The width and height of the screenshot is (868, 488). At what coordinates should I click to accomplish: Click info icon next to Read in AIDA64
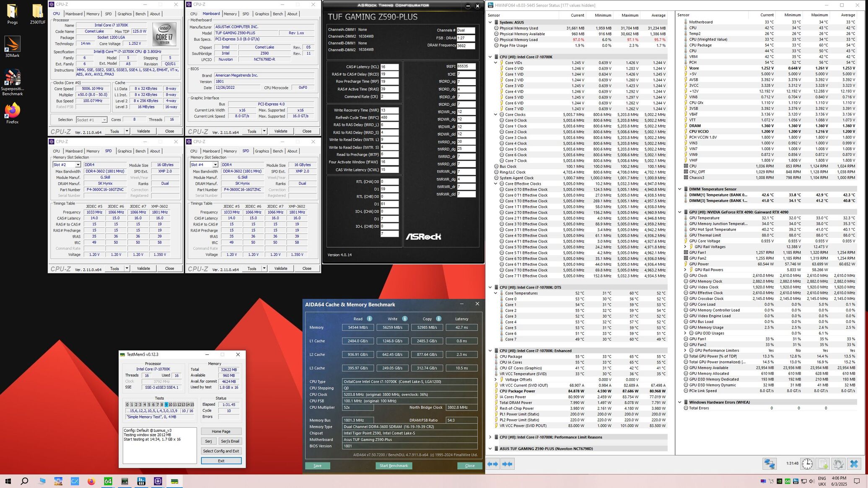pyautogui.click(x=369, y=318)
